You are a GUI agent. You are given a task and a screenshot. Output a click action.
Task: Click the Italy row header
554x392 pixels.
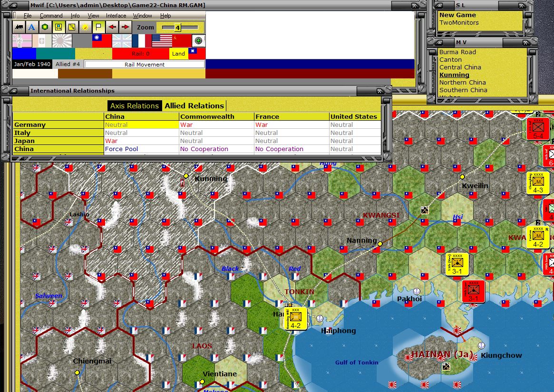tap(58, 133)
